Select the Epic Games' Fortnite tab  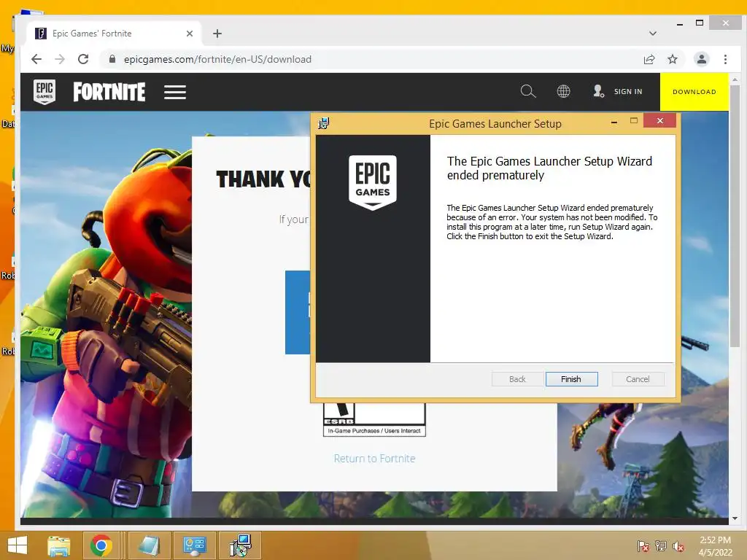point(115,34)
